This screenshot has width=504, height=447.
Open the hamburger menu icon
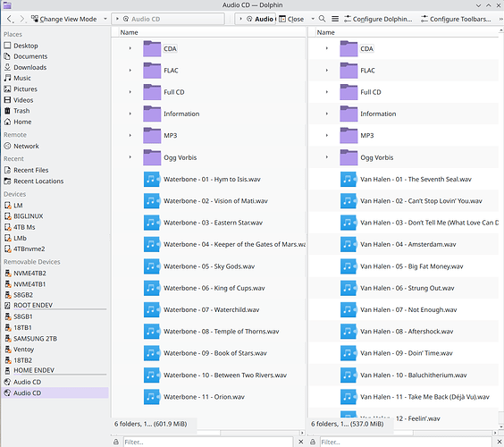[335, 19]
